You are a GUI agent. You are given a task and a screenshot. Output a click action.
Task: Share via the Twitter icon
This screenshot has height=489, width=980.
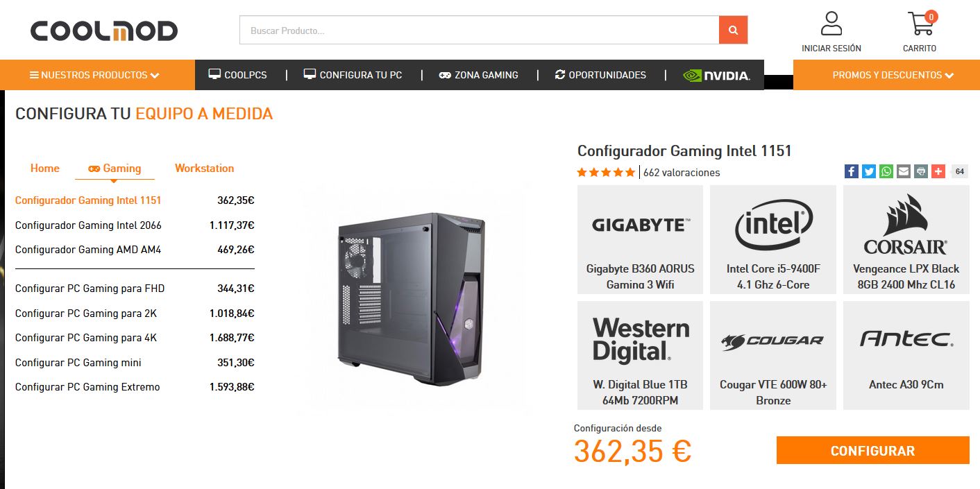click(x=868, y=171)
